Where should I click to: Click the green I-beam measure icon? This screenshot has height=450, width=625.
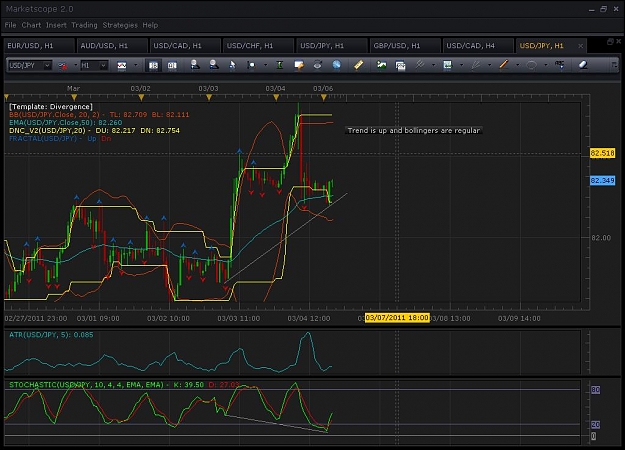pyautogui.click(x=280, y=65)
